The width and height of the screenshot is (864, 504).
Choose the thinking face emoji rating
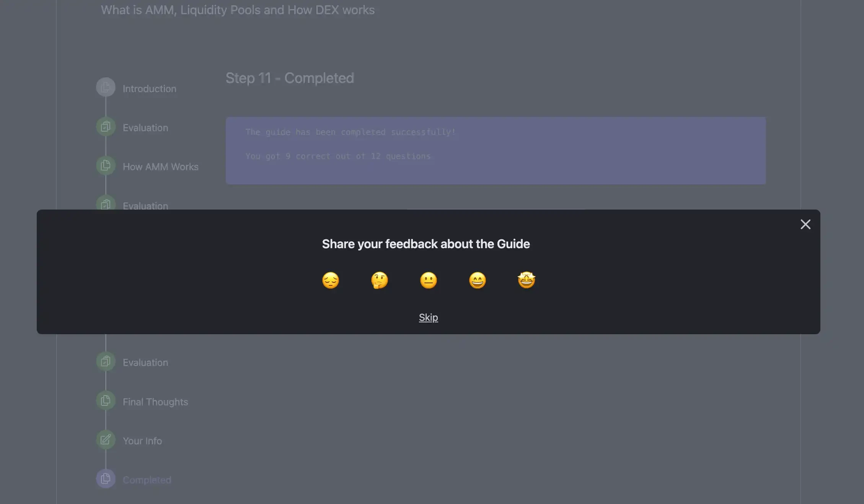coord(380,280)
